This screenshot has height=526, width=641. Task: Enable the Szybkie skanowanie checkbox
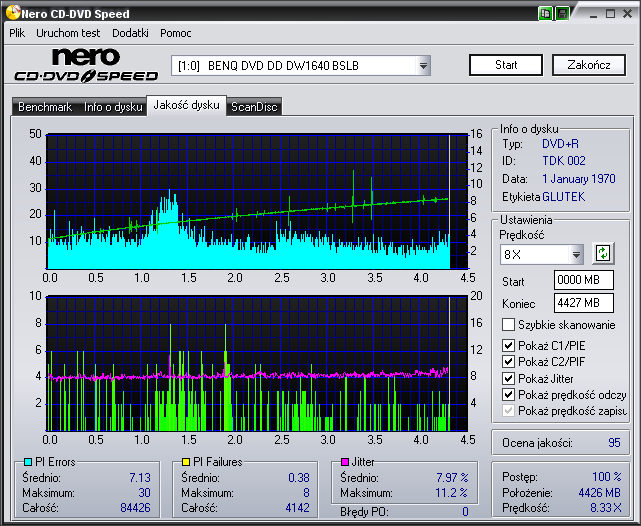click(x=508, y=325)
